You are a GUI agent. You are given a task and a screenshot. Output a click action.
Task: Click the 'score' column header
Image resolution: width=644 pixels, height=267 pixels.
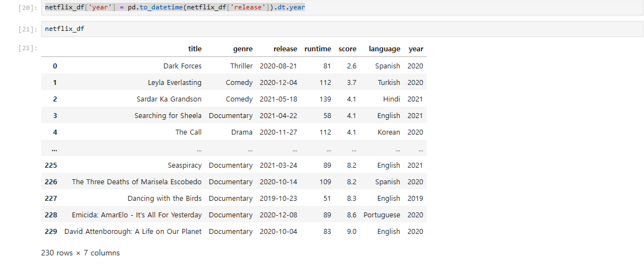347,49
